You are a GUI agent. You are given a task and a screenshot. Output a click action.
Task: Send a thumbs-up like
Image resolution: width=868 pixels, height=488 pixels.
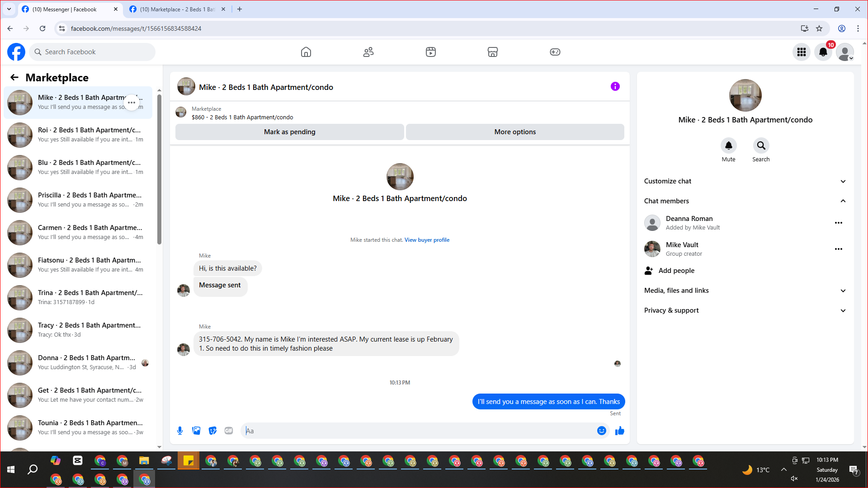pos(619,431)
